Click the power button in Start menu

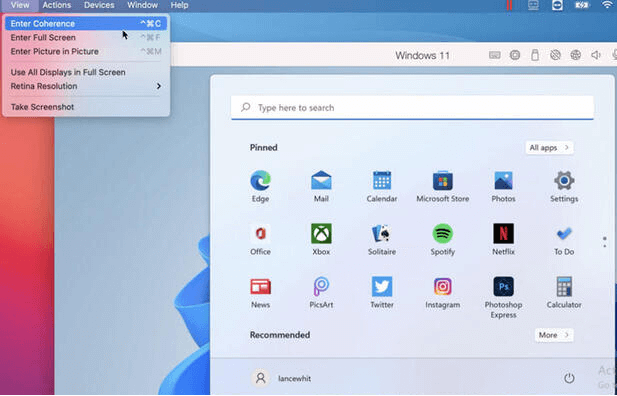coord(569,378)
